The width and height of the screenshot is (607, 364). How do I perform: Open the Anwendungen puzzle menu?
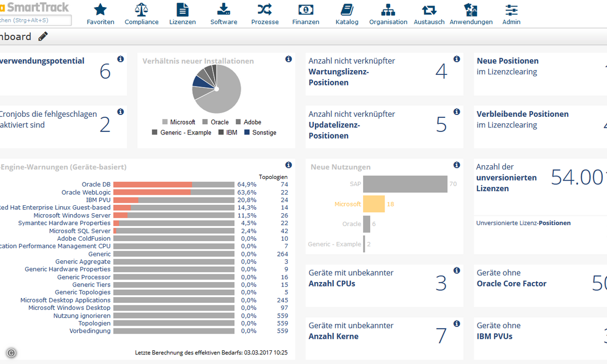pos(471,14)
